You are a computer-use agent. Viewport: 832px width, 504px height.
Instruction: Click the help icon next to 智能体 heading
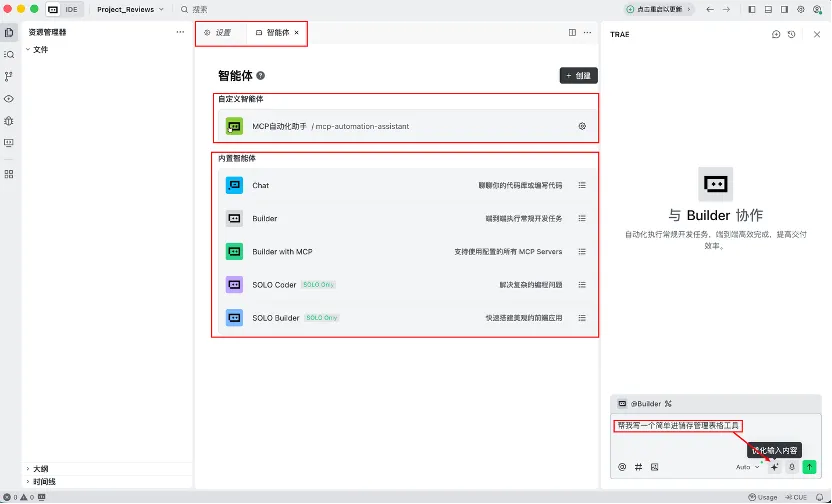[x=261, y=75]
